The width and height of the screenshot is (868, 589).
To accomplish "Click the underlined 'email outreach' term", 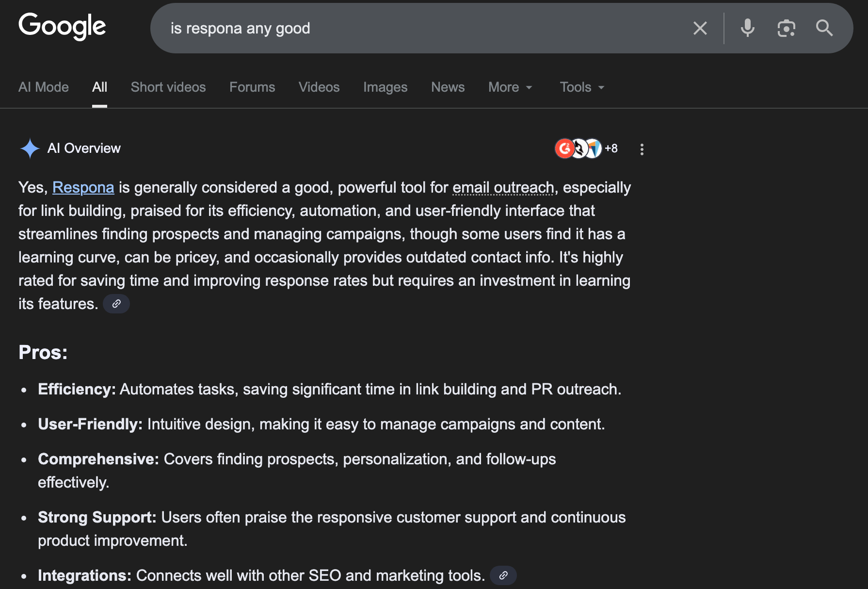I will [x=503, y=188].
